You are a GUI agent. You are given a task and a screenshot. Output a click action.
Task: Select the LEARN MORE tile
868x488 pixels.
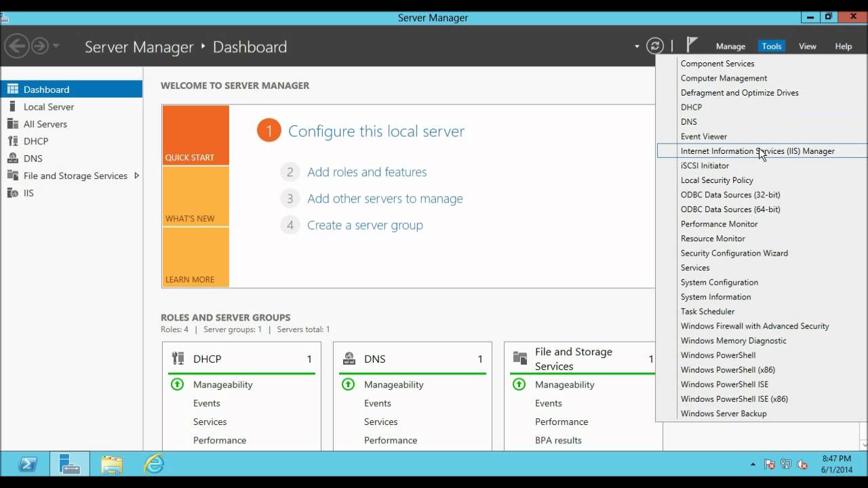pos(196,257)
